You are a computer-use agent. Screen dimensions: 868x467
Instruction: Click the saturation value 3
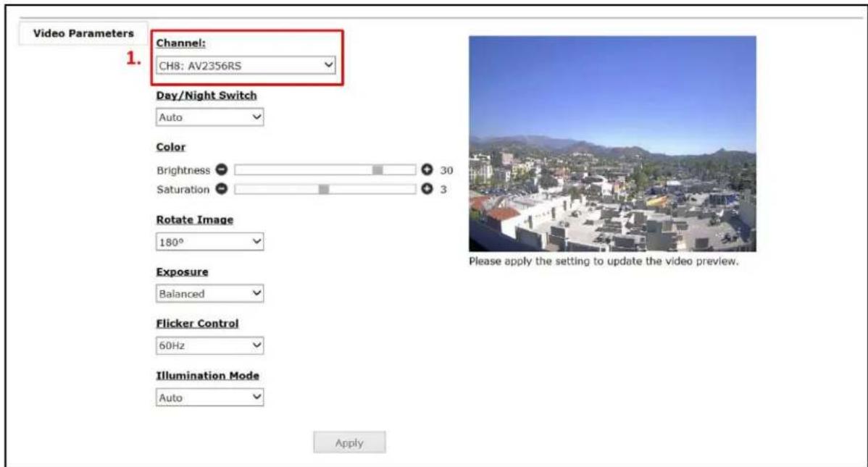(443, 189)
